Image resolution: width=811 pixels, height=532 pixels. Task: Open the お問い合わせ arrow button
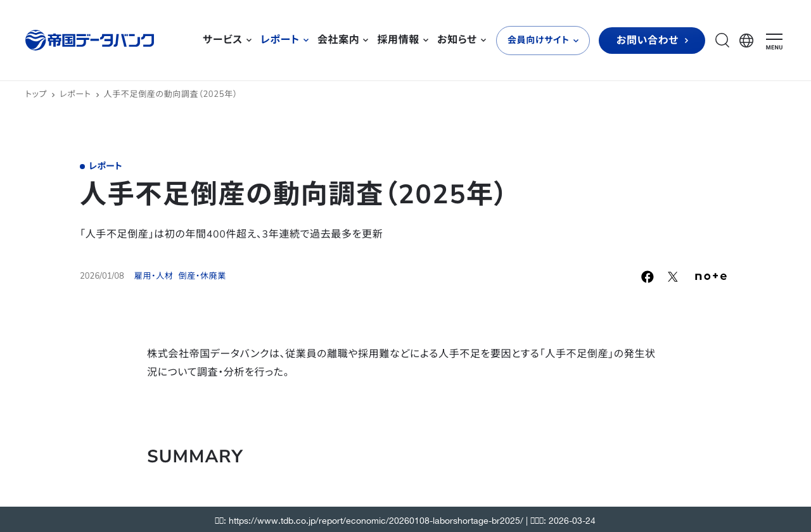pyautogui.click(x=651, y=41)
